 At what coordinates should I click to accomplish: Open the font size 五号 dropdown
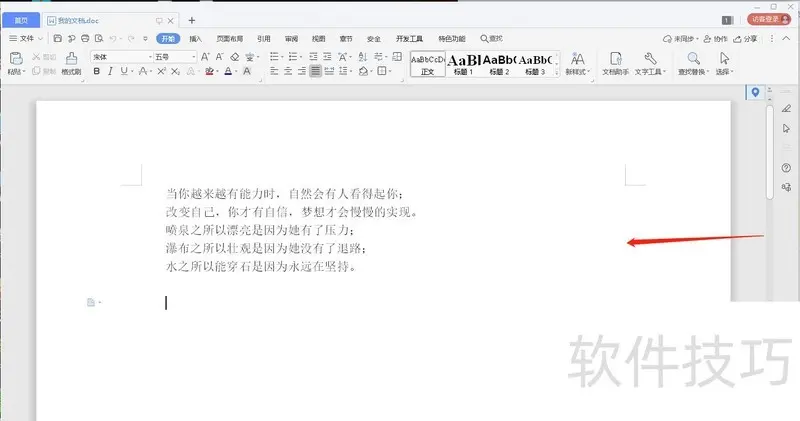click(194, 57)
